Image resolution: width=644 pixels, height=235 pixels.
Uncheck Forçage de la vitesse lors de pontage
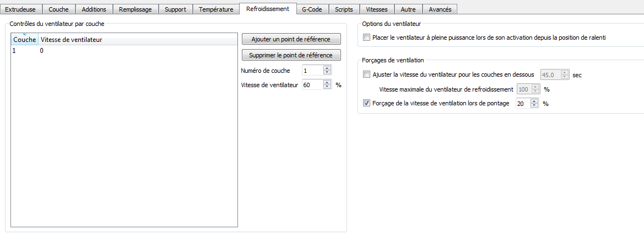[x=367, y=104]
